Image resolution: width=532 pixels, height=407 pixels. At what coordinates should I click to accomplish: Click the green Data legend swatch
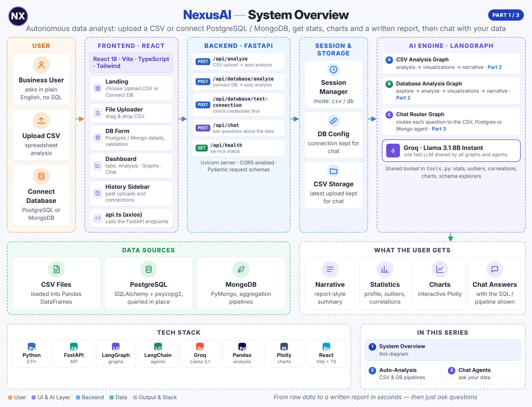tap(111, 397)
